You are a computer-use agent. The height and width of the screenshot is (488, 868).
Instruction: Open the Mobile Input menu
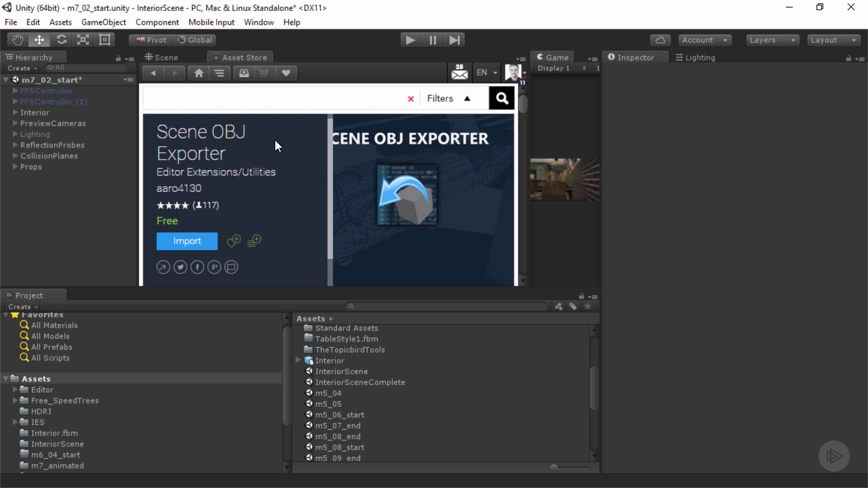[x=212, y=22]
